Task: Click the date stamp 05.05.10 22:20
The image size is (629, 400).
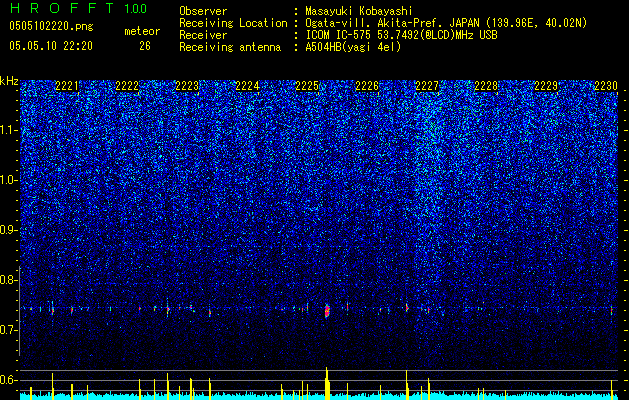Action: 51,46
